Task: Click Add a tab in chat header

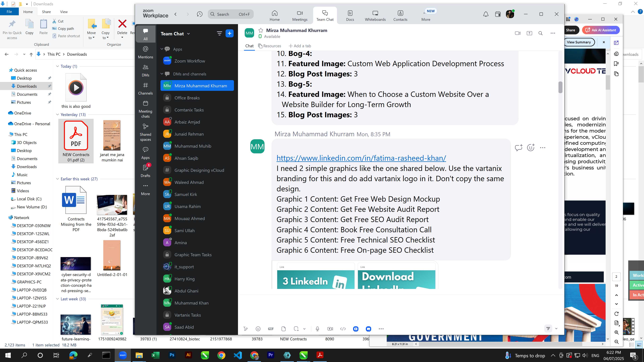Action: click(300, 46)
